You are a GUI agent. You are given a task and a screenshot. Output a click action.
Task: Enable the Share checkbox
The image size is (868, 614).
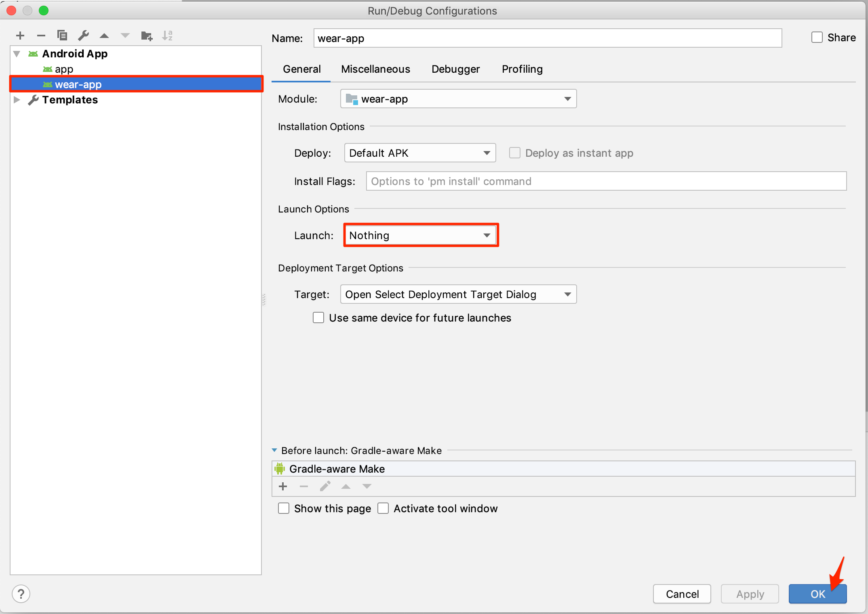pyautogui.click(x=817, y=38)
